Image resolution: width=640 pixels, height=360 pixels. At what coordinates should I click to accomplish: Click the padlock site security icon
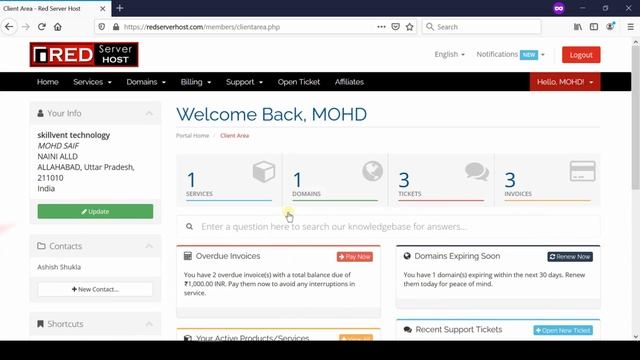pyautogui.click(x=116, y=27)
